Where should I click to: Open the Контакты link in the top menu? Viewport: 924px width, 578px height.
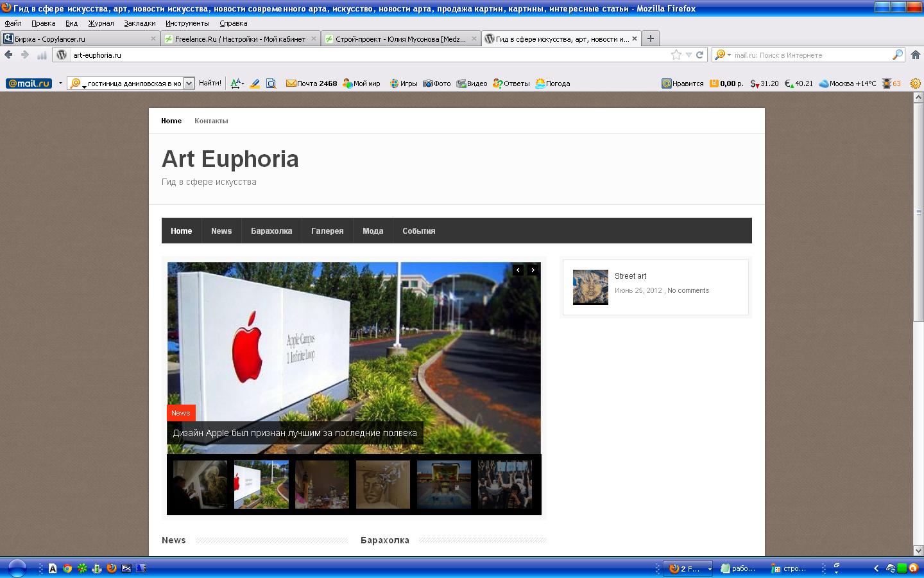(x=211, y=121)
